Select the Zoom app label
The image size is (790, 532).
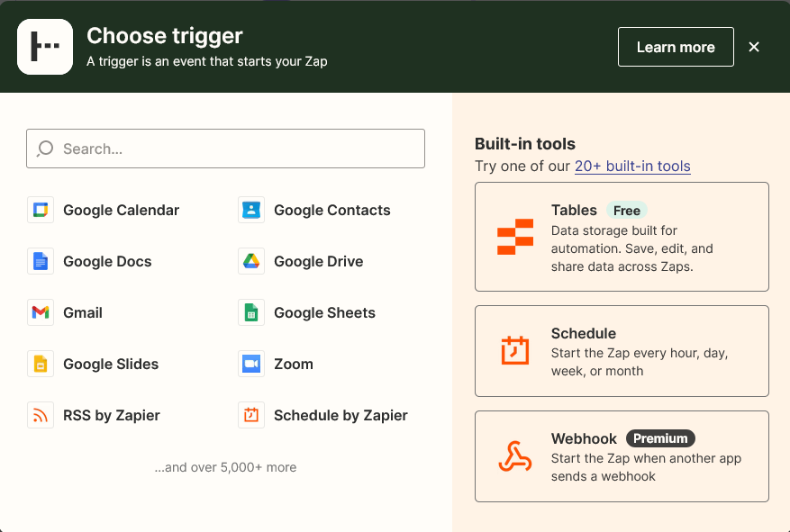[x=294, y=364]
